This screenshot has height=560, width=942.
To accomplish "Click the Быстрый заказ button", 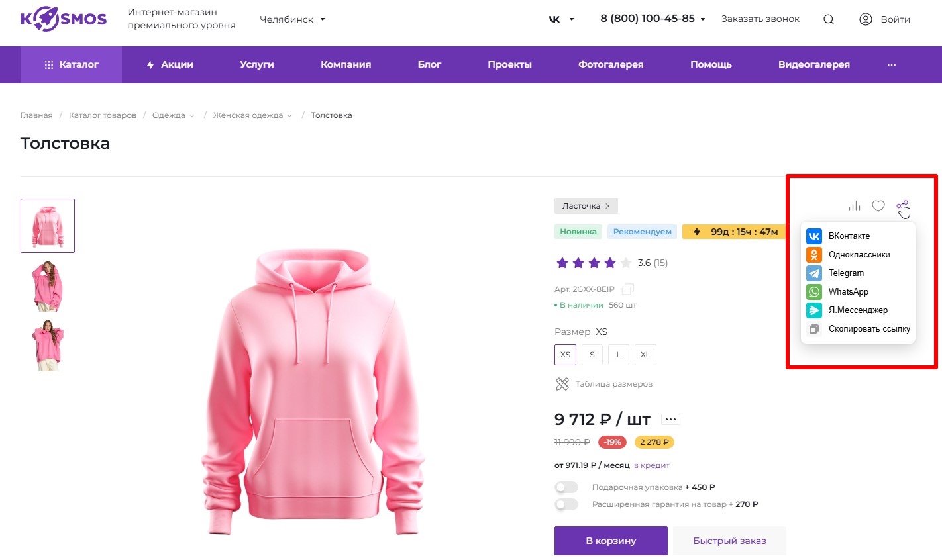I will (x=729, y=541).
